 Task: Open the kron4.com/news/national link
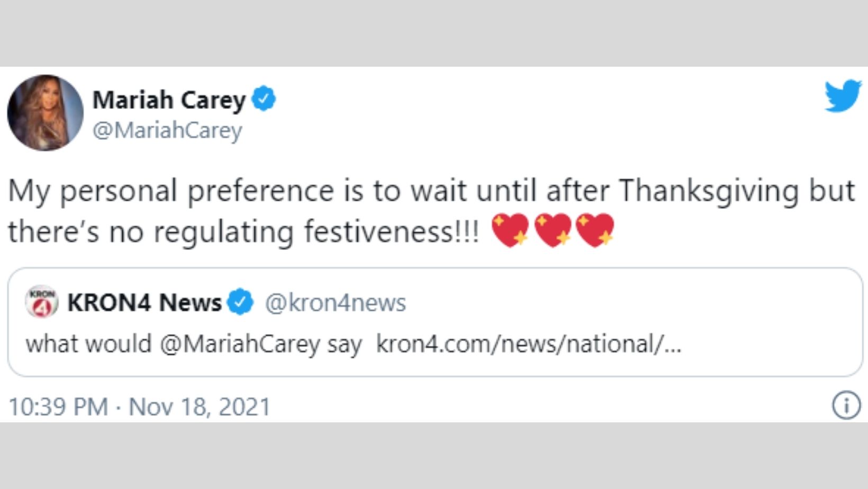(528, 344)
